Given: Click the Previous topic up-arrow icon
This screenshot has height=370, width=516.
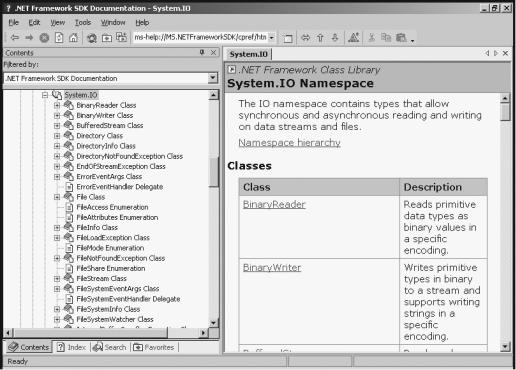Looking at the screenshot, I should pos(320,38).
